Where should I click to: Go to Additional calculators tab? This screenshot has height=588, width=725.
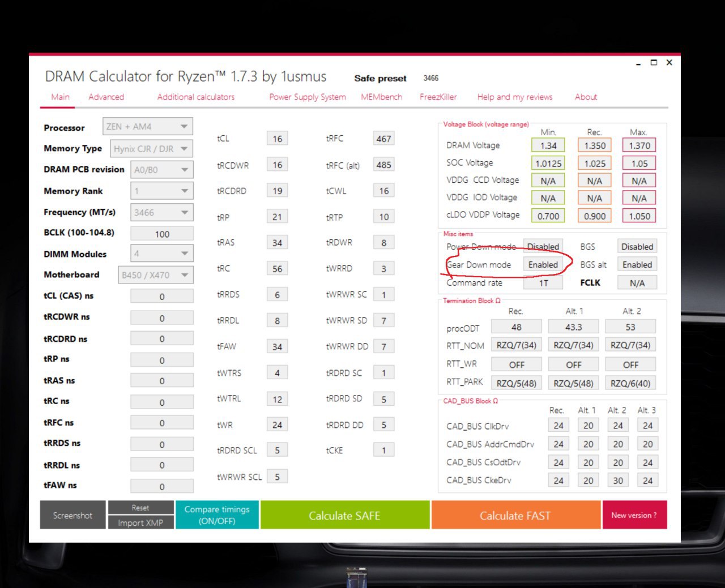tap(196, 97)
